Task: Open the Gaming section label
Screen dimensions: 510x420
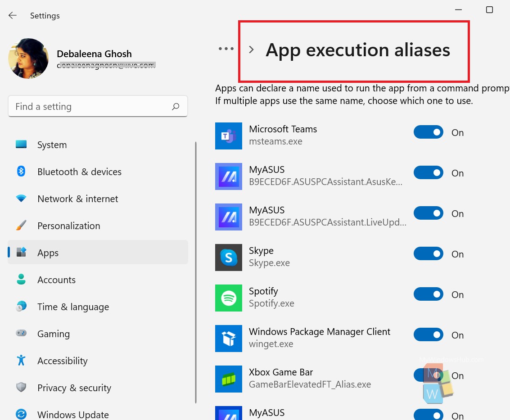Action: pyautogui.click(x=54, y=334)
